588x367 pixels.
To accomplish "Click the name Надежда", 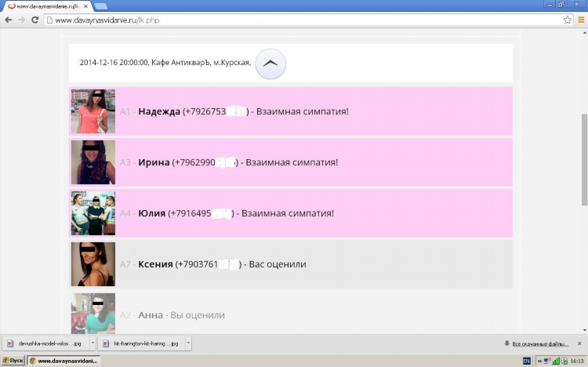I will point(159,111).
